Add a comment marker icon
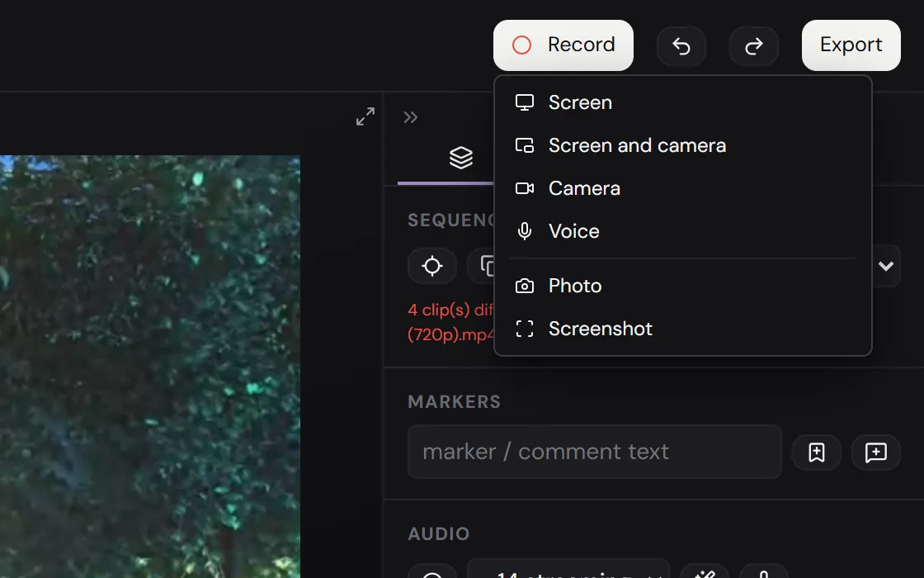 click(x=875, y=452)
